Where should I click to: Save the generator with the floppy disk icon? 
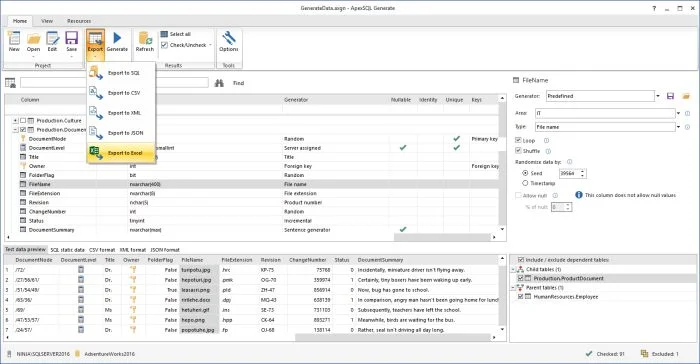point(670,96)
